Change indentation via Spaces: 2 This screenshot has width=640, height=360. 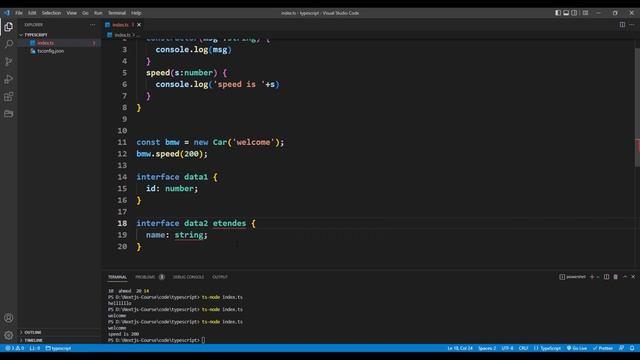(x=487, y=348)
